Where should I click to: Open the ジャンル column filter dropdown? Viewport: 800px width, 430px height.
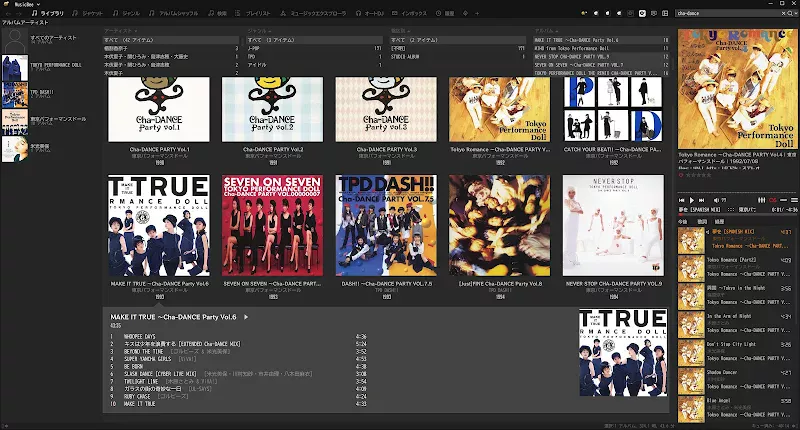(260, 31)
